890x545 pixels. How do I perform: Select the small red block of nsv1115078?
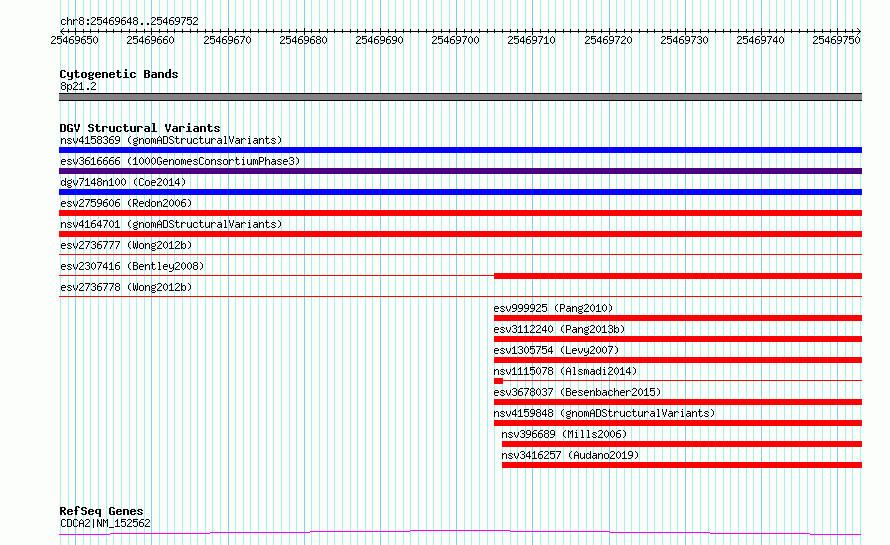[x=498, y=381]
